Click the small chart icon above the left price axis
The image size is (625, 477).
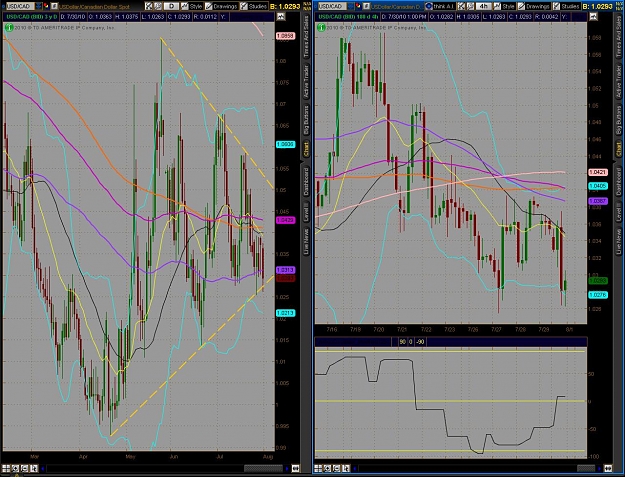click(281, 16)
